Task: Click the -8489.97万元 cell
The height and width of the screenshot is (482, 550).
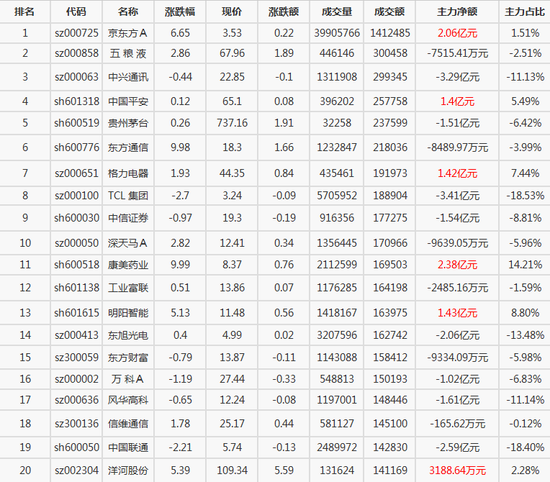Action: [x=457, y=148]
